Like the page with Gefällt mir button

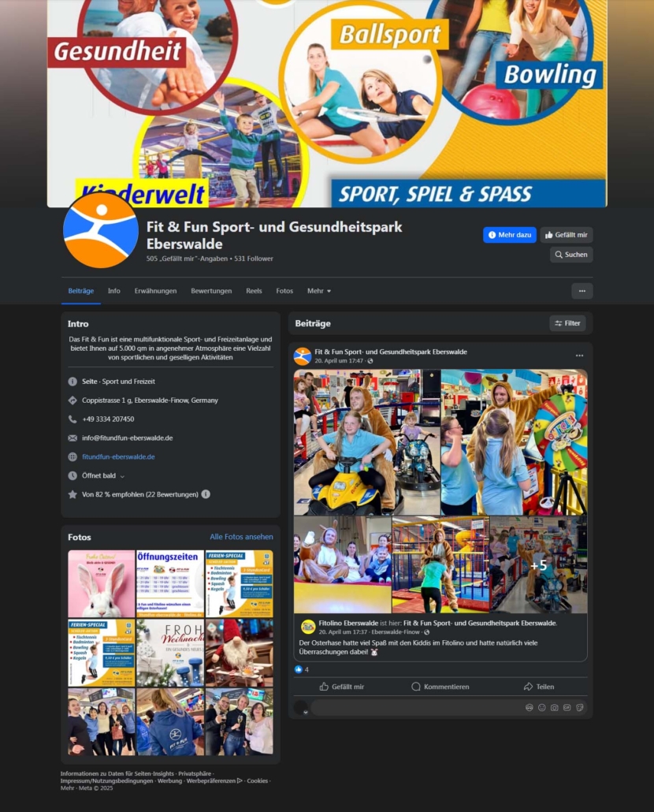pyautogui.click(x=567, y=235)
